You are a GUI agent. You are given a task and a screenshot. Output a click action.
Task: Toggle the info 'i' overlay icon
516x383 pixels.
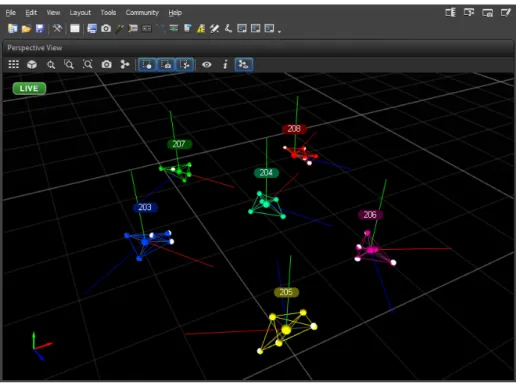pos(225,64)
